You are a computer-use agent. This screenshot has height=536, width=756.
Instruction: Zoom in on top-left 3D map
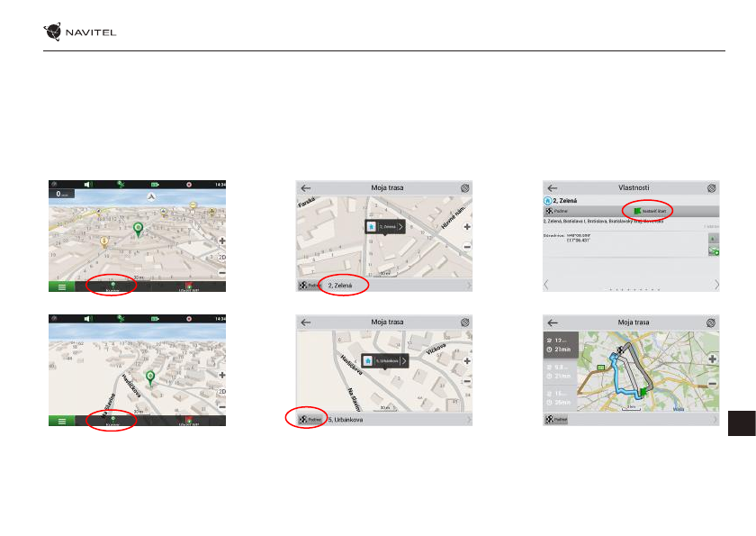pyautogui.click(x=221, y=242)
